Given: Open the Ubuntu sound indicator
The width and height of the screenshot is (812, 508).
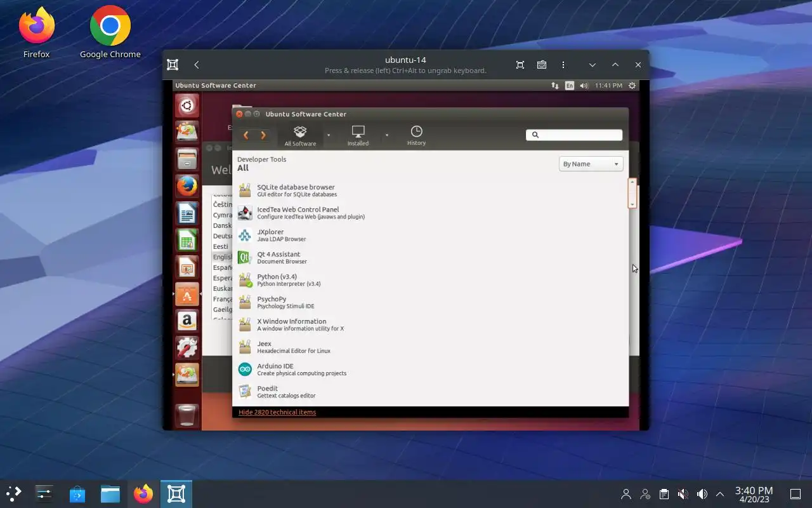Looking at the screenshot, I should pyautogui.click(x=584, y=85).
